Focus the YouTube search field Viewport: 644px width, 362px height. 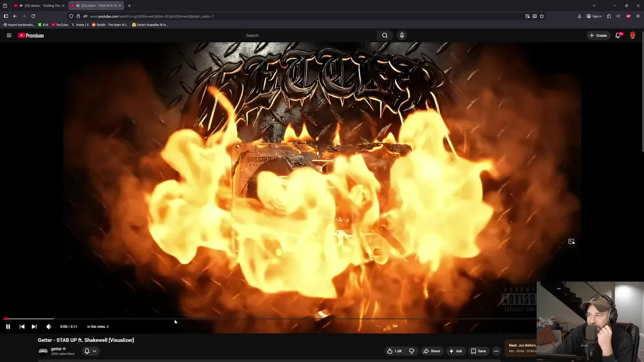tap(309, 35)
